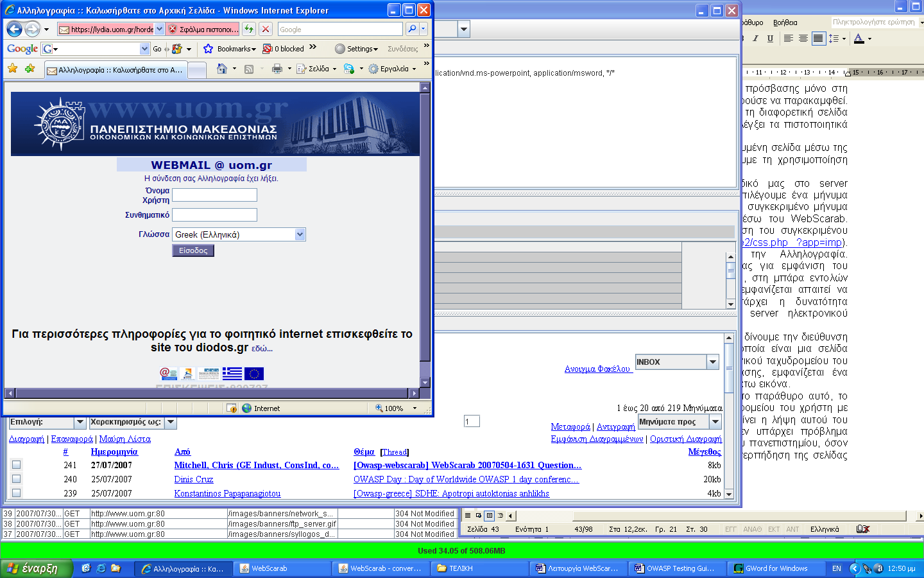Click the Συνθηματικό password field
Image resolution: width=924 pixels, height=578 pixels.
coord(214,215)
